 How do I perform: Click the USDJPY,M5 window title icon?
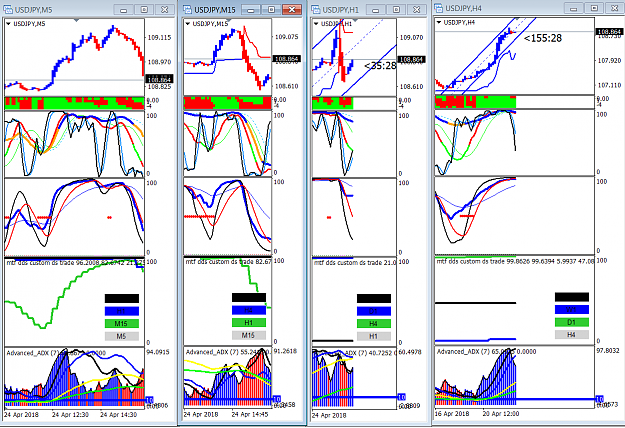(7, 9)
